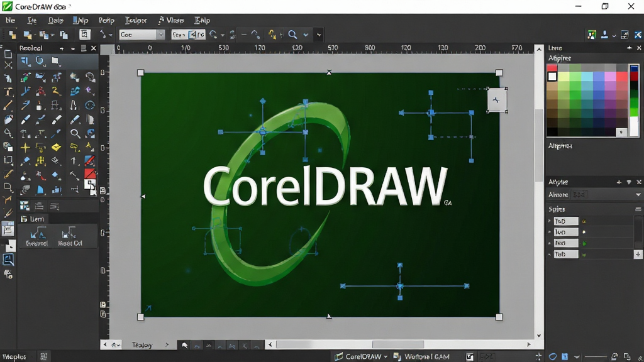
Task: Open the first menu in the menu bar
Action: click(10, 20)
